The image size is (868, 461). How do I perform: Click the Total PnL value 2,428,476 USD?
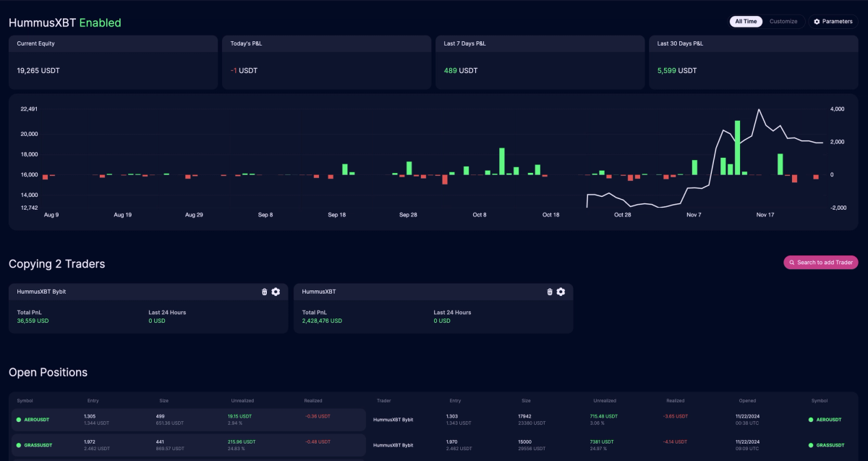323,320
